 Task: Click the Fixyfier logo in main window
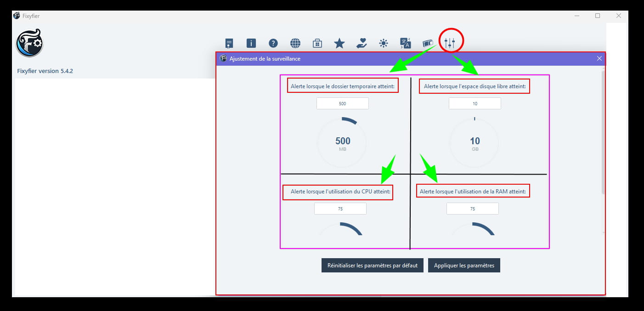click(x=29, y=43)
